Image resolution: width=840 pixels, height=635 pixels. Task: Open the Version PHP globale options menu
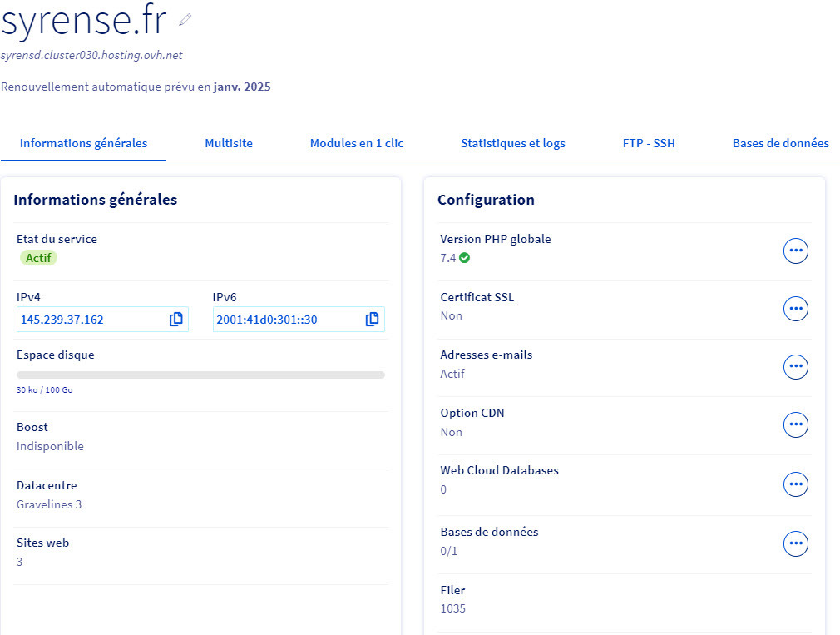tap(796, 251)
